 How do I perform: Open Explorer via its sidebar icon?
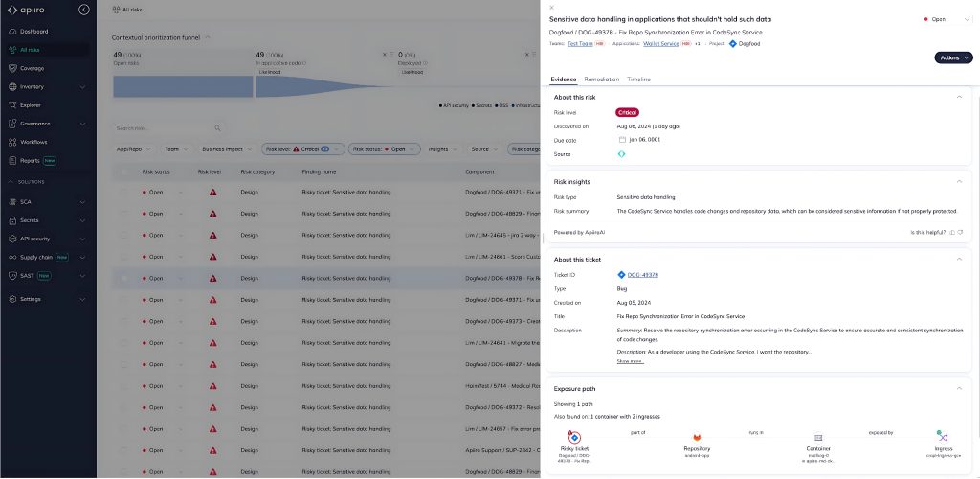pyautogui.click(x=11, y=104)
